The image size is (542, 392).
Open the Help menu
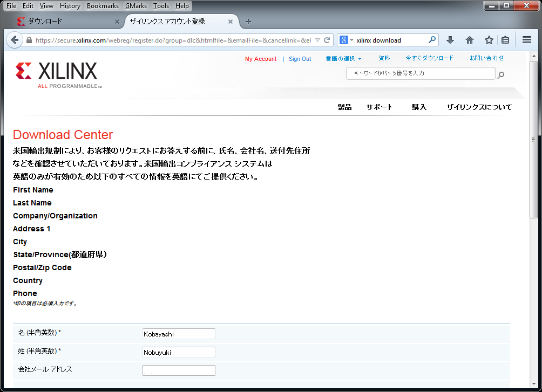coord(182,6)
